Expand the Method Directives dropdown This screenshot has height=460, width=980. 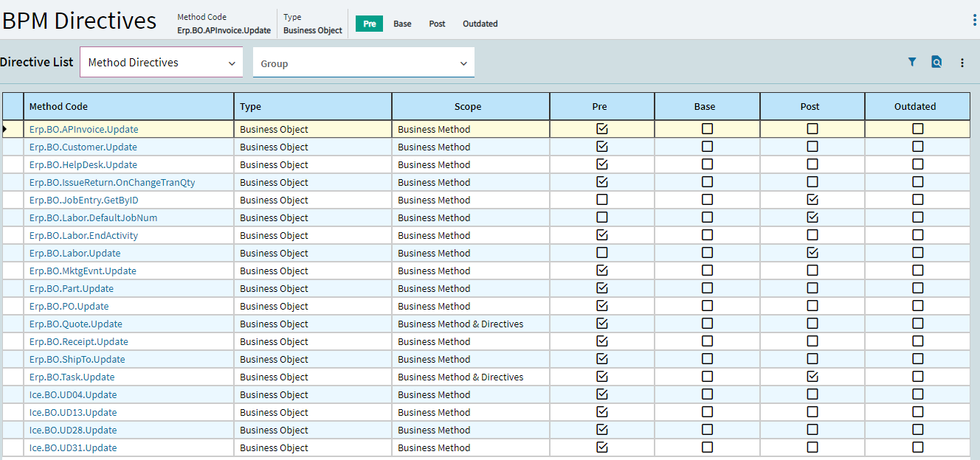[161, 63]
